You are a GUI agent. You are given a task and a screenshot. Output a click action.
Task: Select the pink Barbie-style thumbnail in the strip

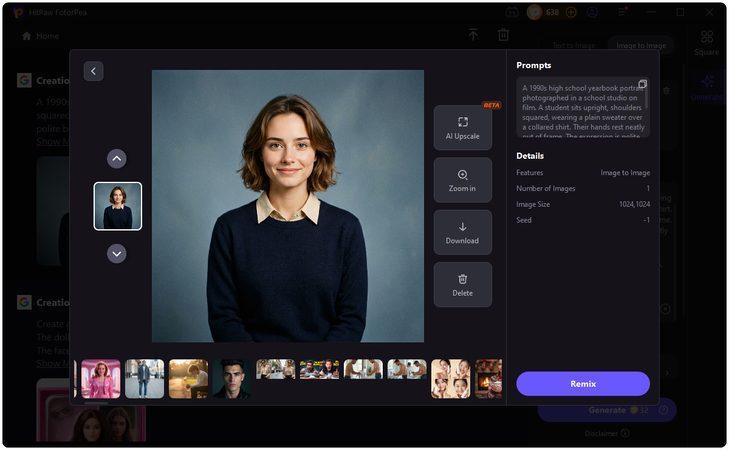point(101,378)
